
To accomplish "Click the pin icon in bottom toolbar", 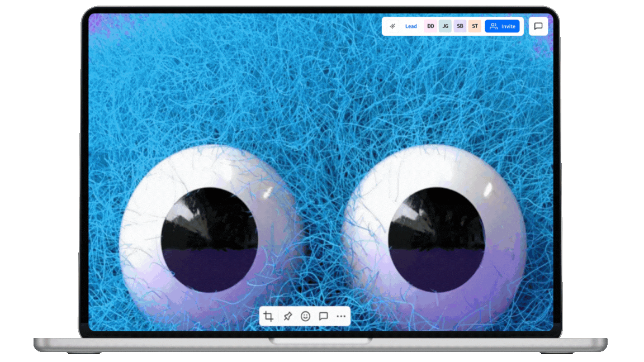I will [x=287, y=316].
